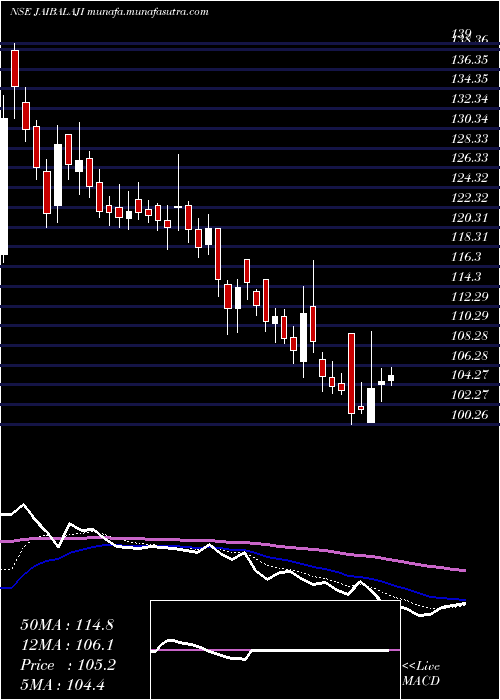The width and height of the screenshot is (500, 700).
Task: Click the 132.34 price level label
Action: (x=469, y=99)
